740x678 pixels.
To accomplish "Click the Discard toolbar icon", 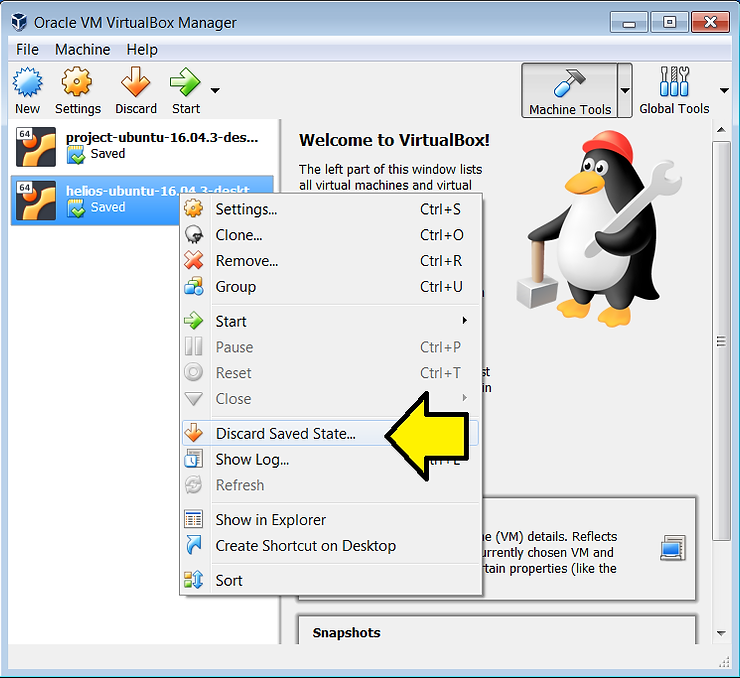I will (135, 89).
